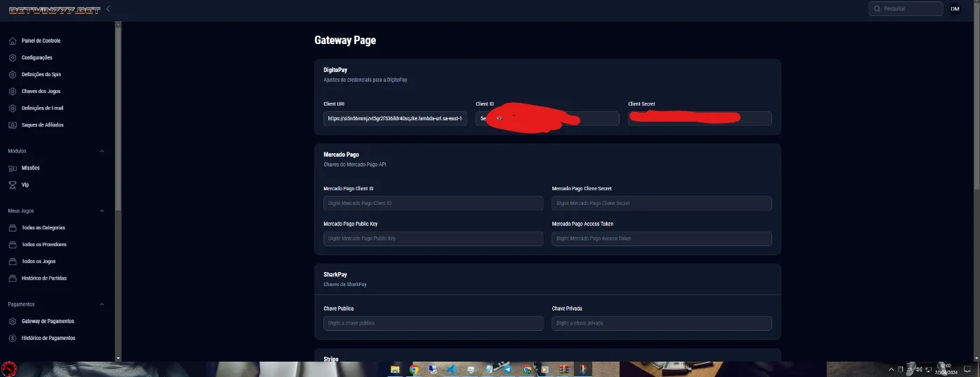The width and height of the screenshot is (980, 377).
Task: Click the gear icon beside Gateway de Pagamentos
Action: click(x=13, y=321)
